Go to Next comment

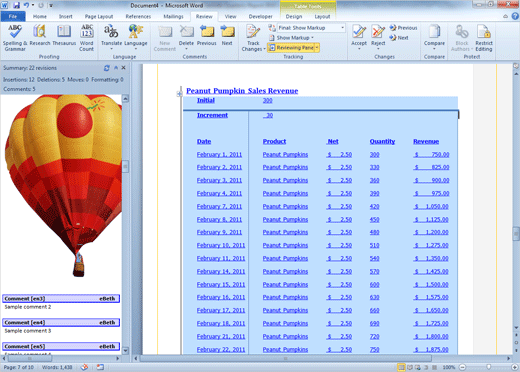point(227,35)
